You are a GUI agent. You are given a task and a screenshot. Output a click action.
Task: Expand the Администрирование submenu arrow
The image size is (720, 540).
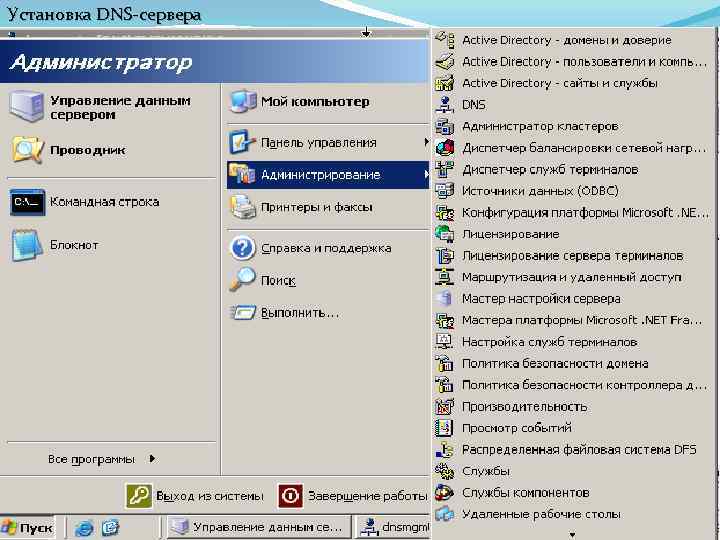(x=426, y=174)
